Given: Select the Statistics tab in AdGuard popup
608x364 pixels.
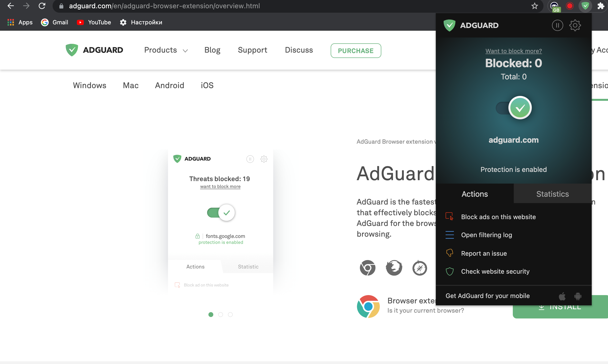Looking at the screenshot, I should 552,194.
